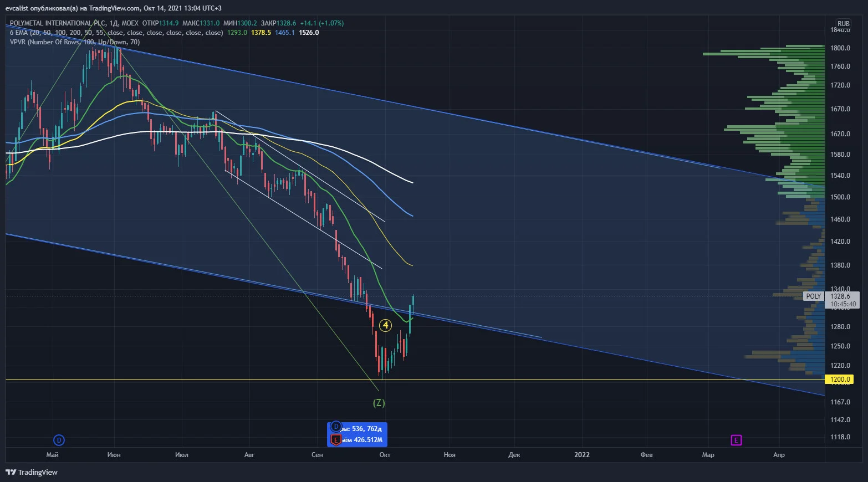The width and height of the screenshot is (868, 482).
Task: Click the D icon inside the blue info box
Action: point(335,427)
